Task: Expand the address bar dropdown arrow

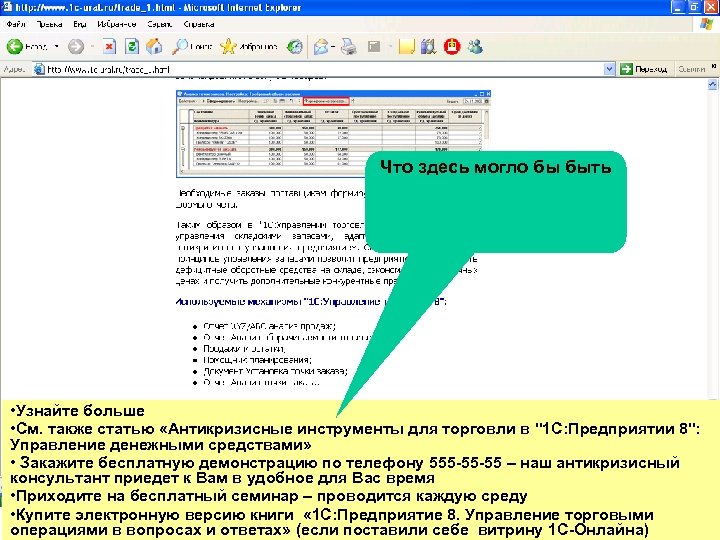Action: (x=609, y=69)
